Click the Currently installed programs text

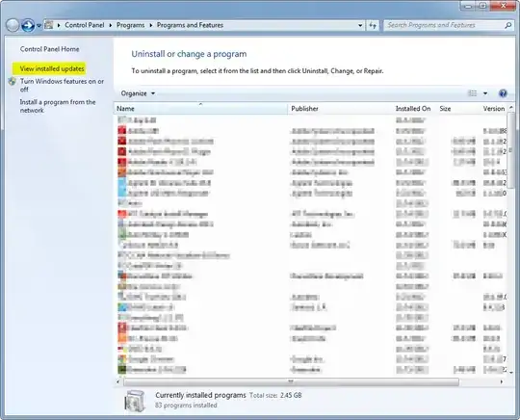[200, 395]
